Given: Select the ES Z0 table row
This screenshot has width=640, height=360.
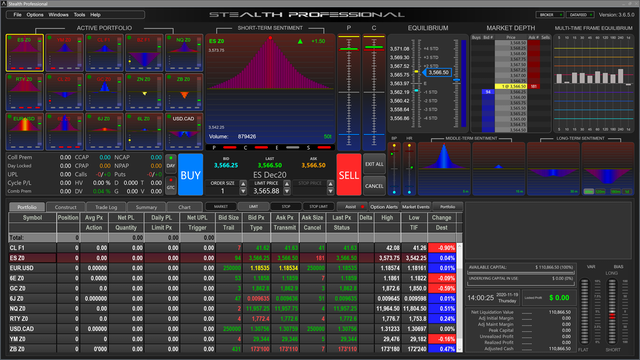Looking at the screenshot, I should [x=232, y=258].
